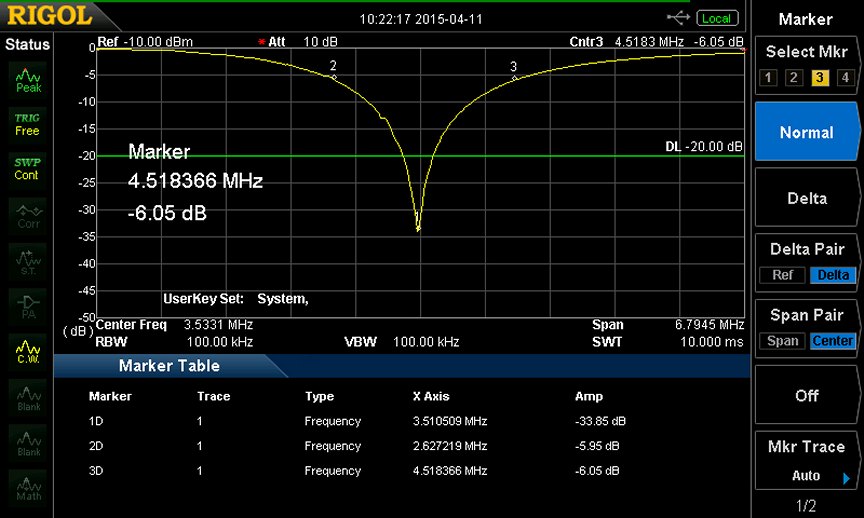
Task: Set Span Pair to Span
Action: (783, 341)
